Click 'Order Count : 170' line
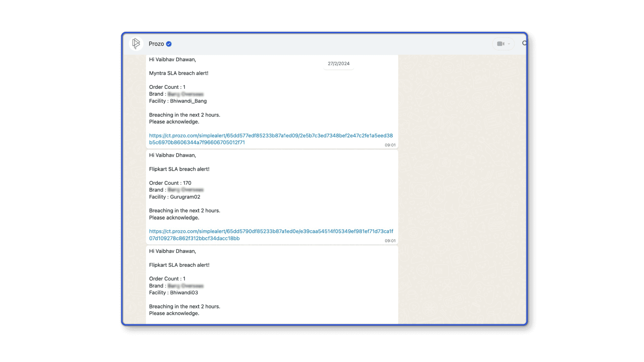Viewport: 644px width, 362px height. [170, 183]
